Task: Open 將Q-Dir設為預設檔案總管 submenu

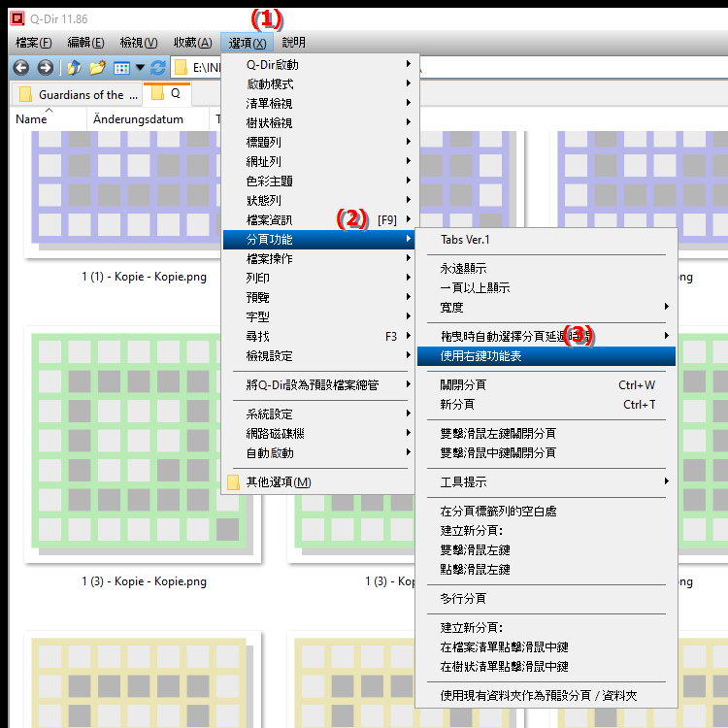Action: [x=320, y=385]
